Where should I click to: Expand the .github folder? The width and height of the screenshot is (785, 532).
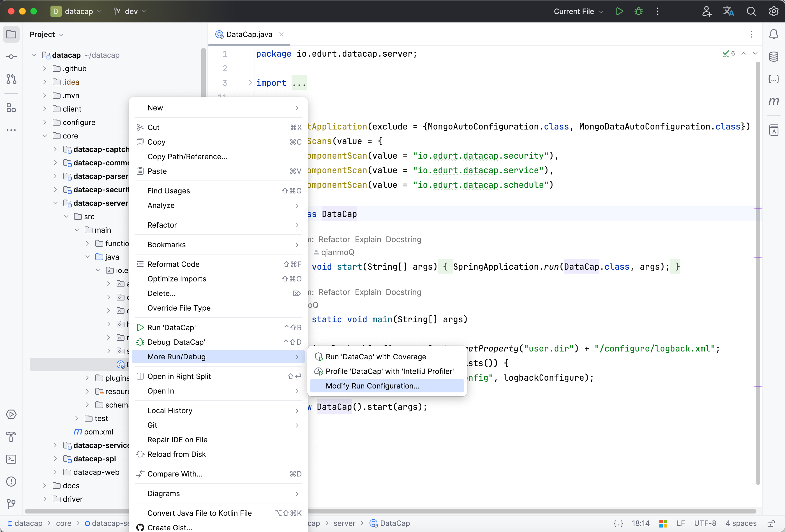coord(45,69)
